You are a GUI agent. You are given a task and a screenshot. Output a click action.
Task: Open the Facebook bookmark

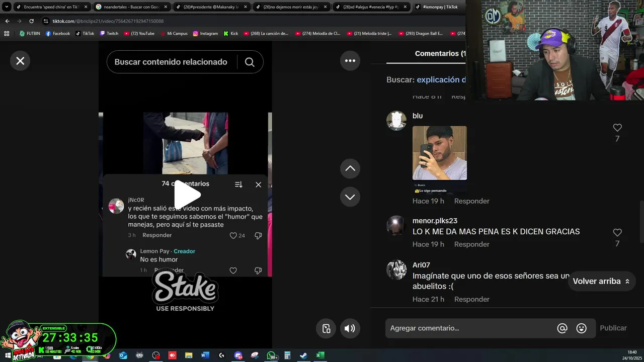point(58,34)
